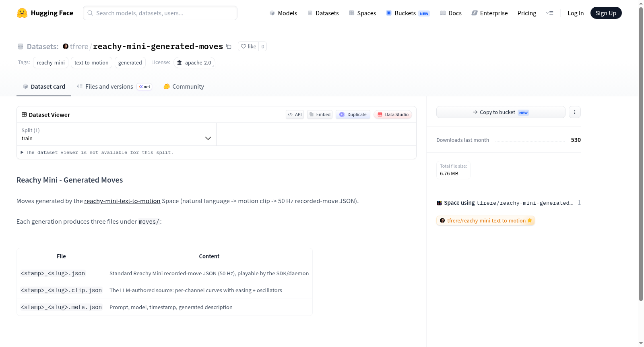Image resolution: width=644 pixels, height=347 pixels.
Task: Click the 'Prompt, model, timestamp, generated description' cell
Action: point(209,307)
